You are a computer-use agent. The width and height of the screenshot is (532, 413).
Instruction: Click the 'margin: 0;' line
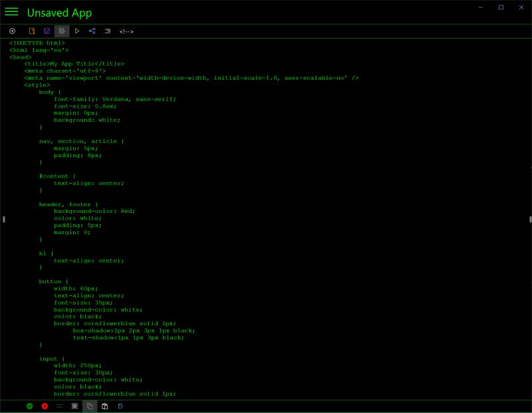click(x=72, y=233)
